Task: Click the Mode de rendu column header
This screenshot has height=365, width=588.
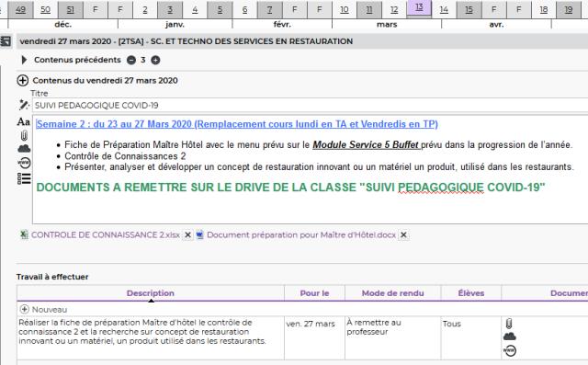Action: [392, 293]
